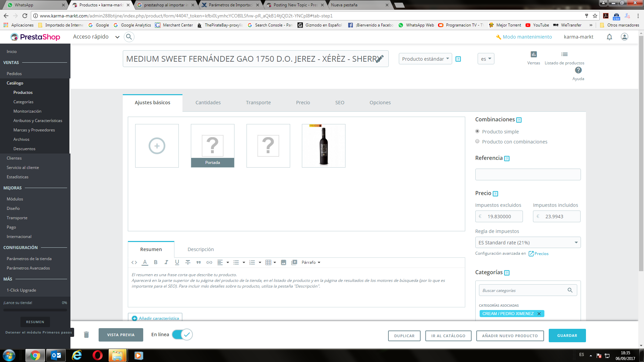Open the Ventas statistics icon
The width and height of the screenshot is (644, 362).
(x=534, y=55)
